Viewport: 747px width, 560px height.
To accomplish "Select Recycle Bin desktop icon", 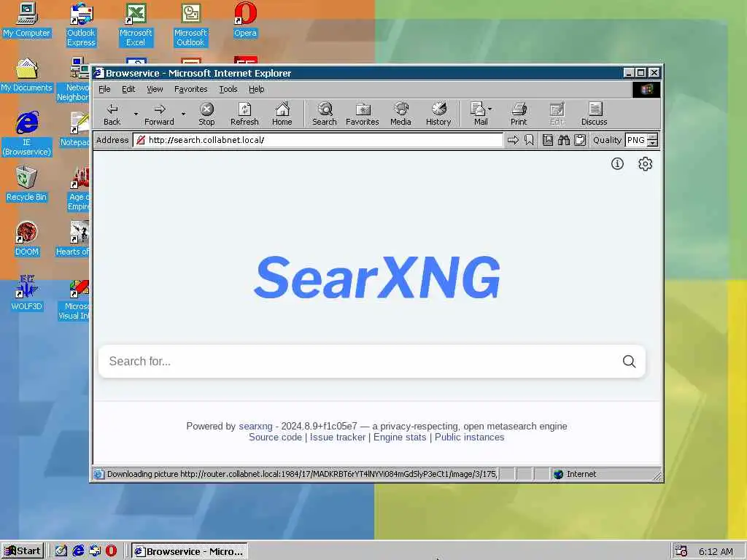I will click(27, 184).
